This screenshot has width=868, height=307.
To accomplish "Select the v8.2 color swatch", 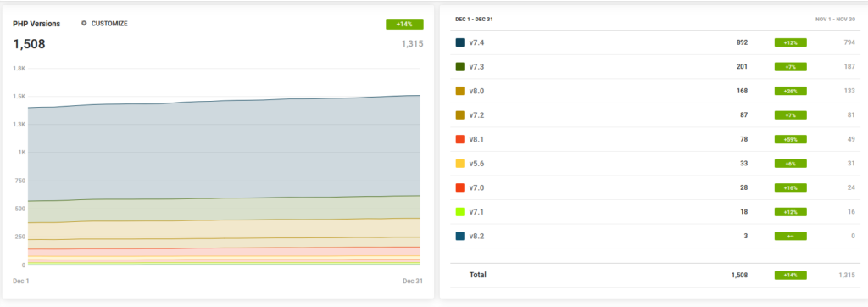I will point(460,236).
